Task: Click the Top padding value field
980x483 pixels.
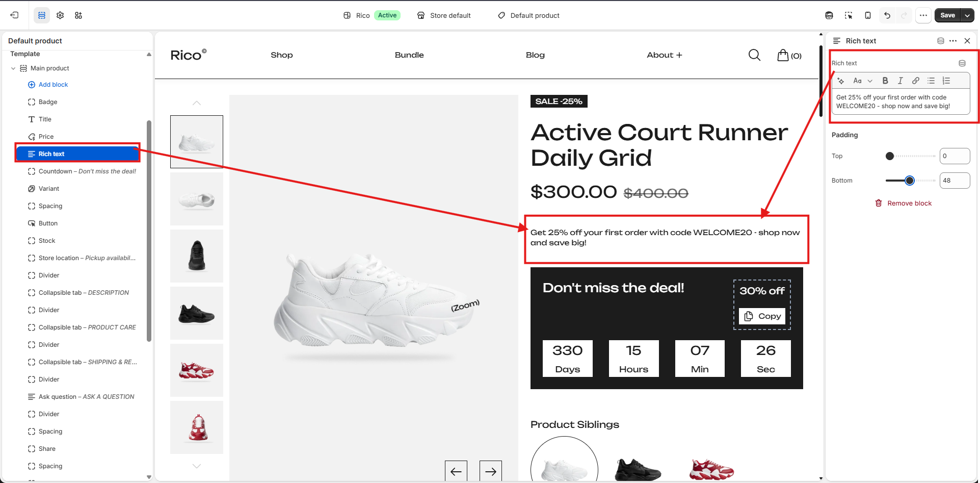Action: click(955, 156)
